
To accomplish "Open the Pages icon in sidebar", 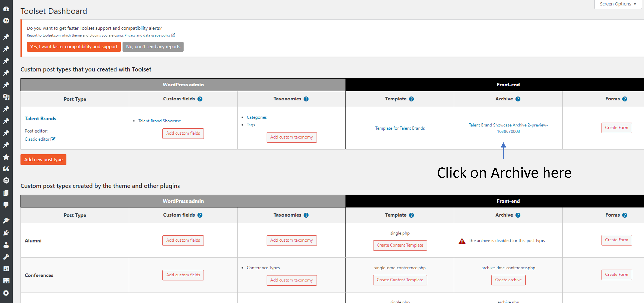I will tap(6, 193).
